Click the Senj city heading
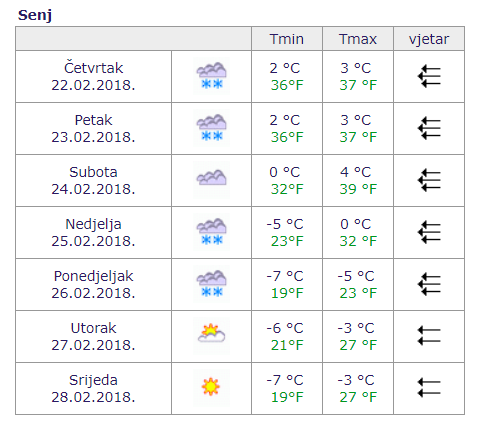477x431 pixels. pyautogui.click(x=35, y=15)
